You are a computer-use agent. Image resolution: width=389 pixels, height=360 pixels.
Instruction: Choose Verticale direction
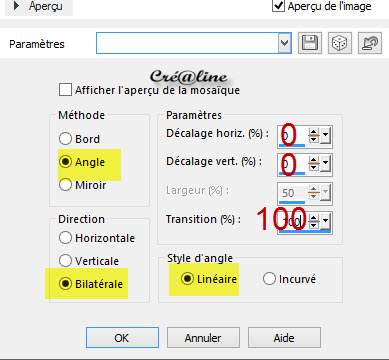65,260
